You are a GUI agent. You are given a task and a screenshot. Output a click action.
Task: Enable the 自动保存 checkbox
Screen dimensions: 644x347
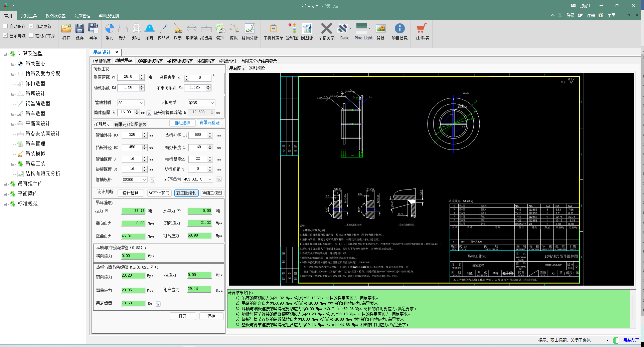tap(6, 26)
